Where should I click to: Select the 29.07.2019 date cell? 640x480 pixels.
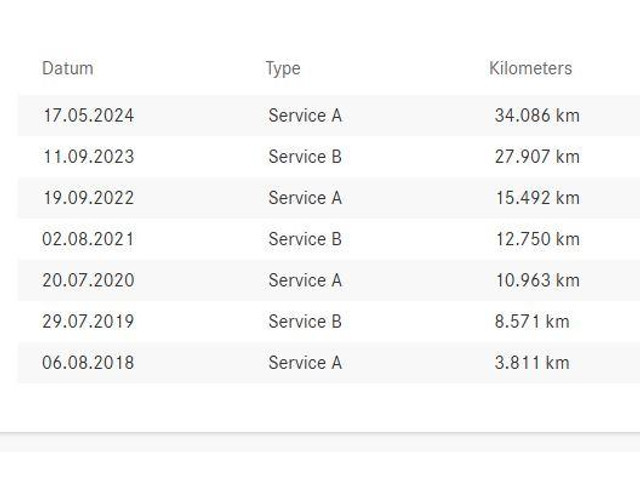[x=88, y=322]
